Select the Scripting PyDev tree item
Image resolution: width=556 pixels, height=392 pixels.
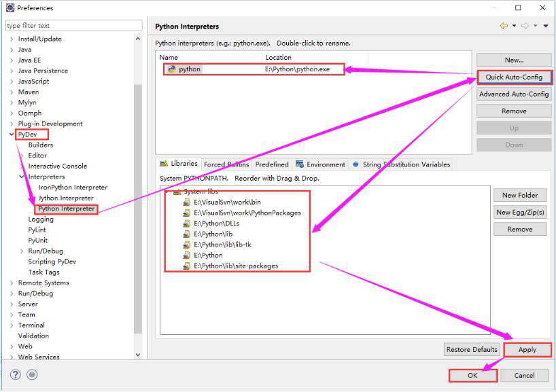52,262
